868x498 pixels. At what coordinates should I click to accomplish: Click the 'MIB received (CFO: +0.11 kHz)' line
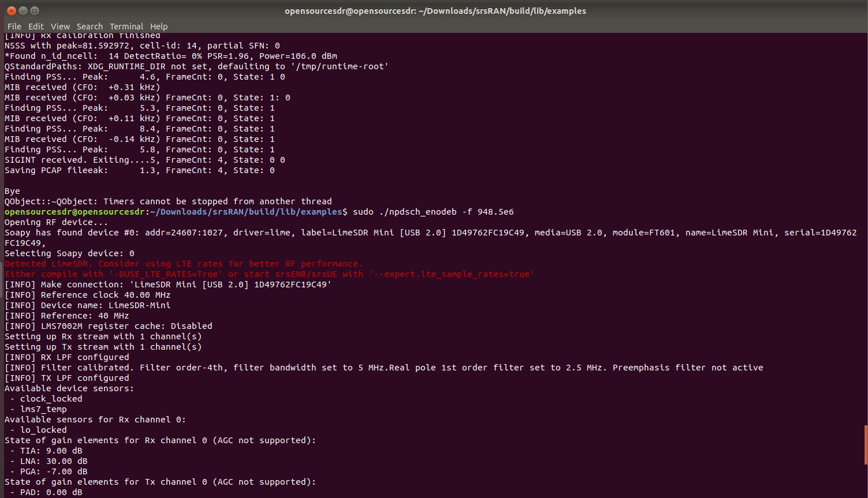tap(140, 118)
